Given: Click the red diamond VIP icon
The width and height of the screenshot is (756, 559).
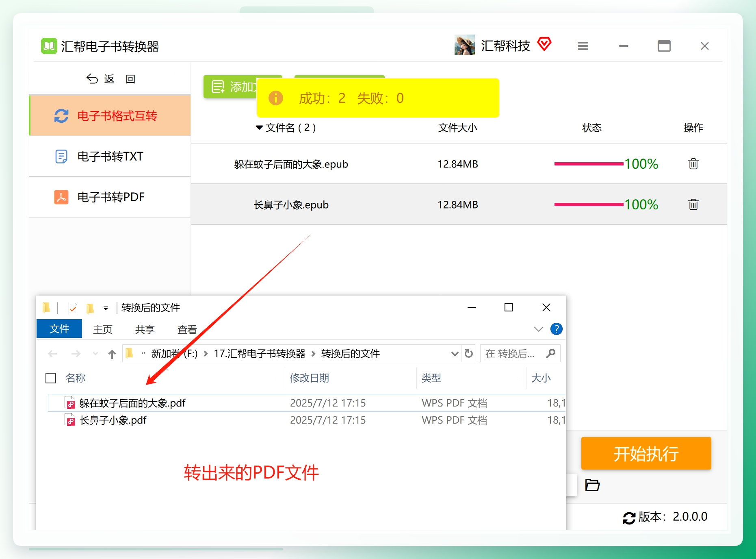Looking at the screenshot, I should click(x=544, y=44).
